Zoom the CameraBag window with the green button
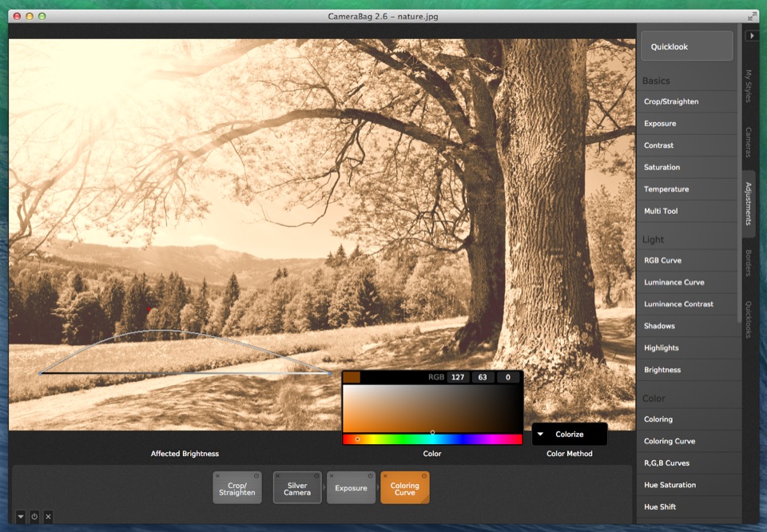 (x=42, y=16)
